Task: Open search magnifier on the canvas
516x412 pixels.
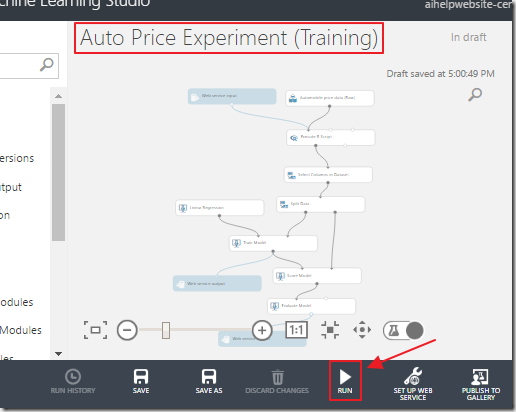Action: click(x=475, y=95)
